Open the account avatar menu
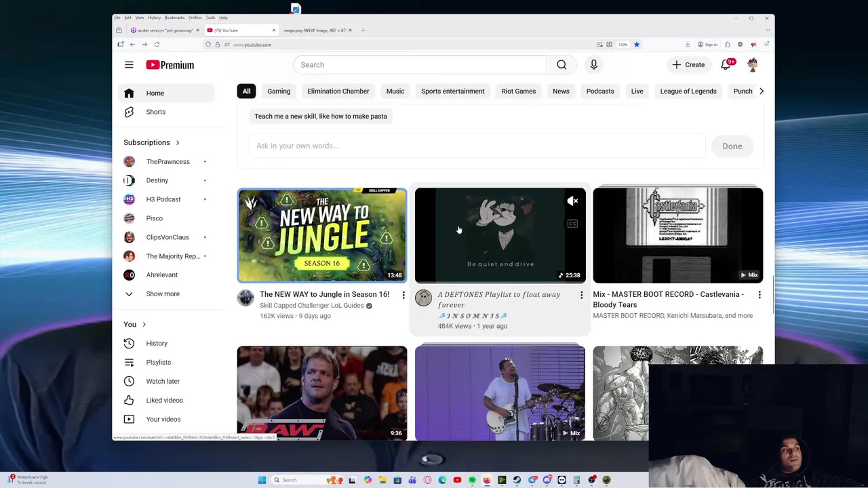 pos(753,64)
